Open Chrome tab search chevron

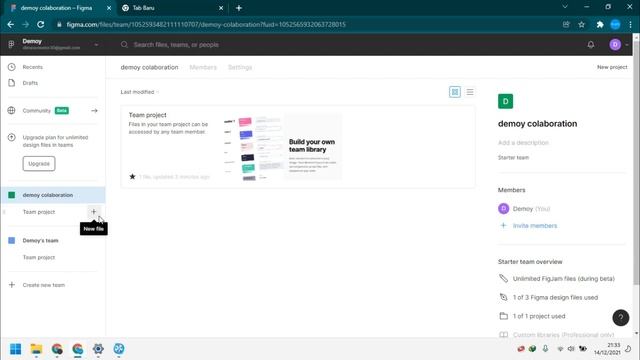click(x=565, y=7)
